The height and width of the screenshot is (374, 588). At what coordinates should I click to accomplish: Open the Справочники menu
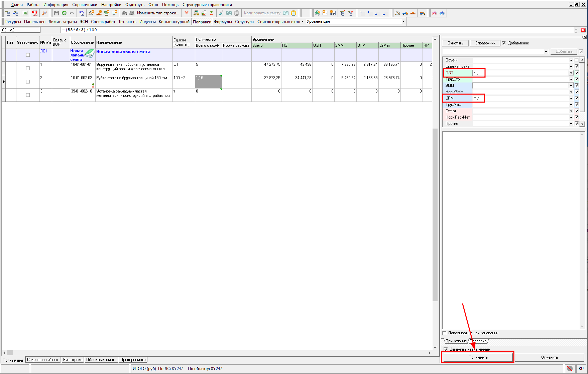[x=85, y=5]
